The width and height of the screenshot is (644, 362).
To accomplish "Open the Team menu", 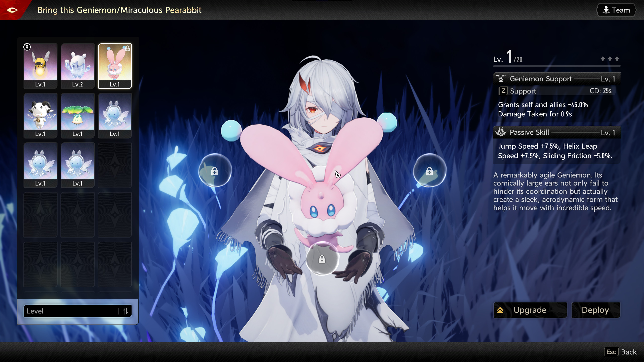I will (616, 10).
